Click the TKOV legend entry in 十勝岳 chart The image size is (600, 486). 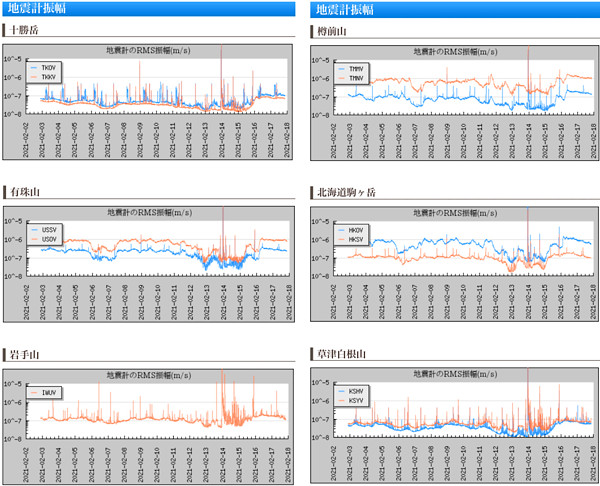pos(46,67)
